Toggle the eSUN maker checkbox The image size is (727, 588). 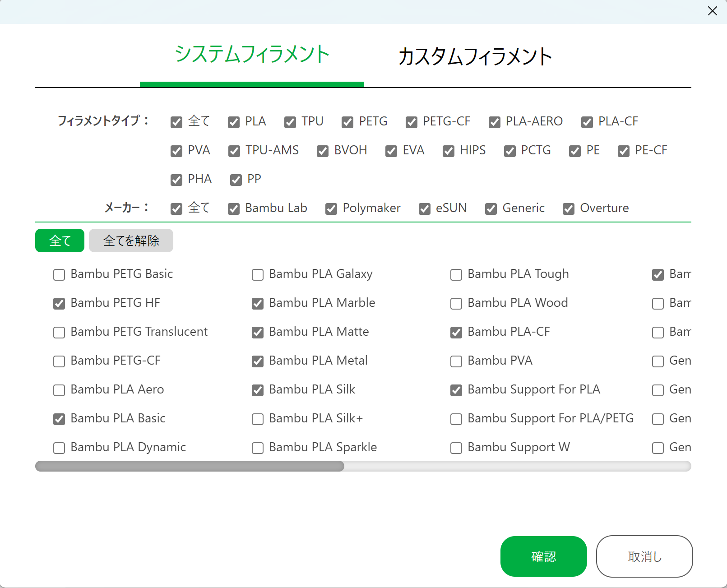[425, 208]
